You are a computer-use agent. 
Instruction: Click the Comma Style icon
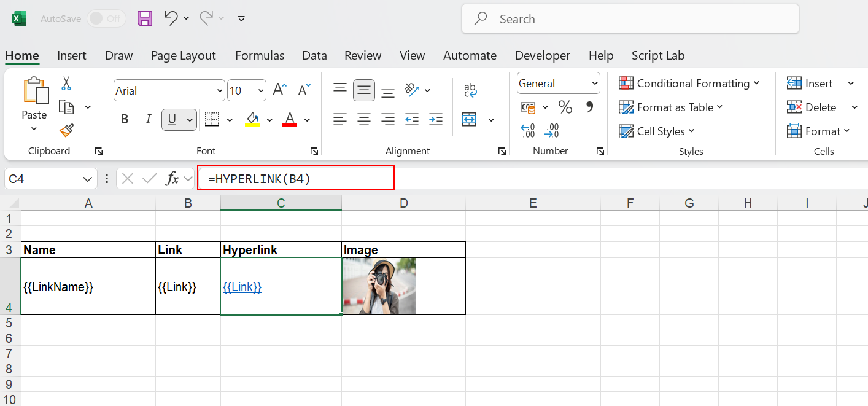click(x=589, y=107)
